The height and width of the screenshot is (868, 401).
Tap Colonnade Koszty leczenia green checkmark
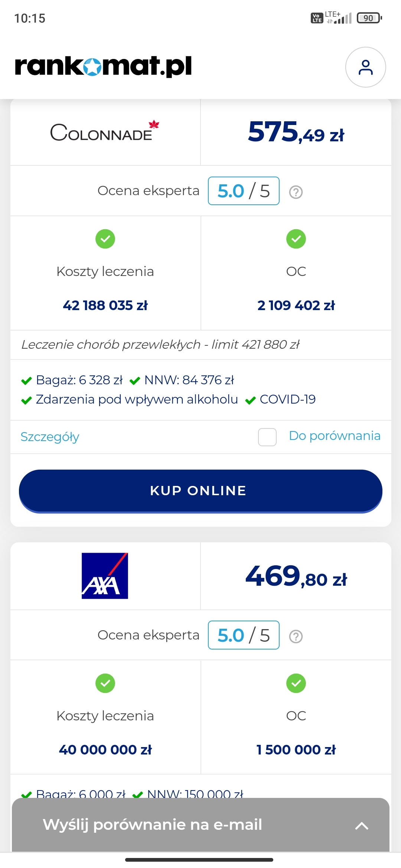tap(105, 239)
